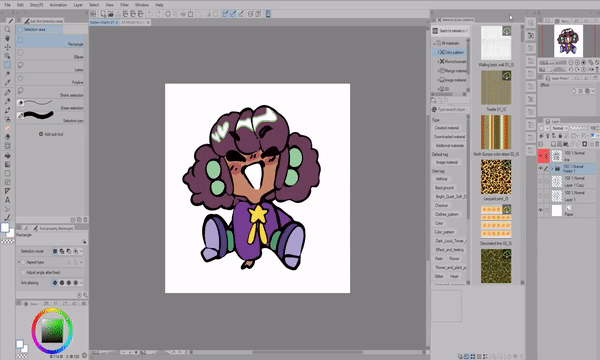Select the Ruler tool
This screenshot has height=360, width=600.
pos(7,191)
